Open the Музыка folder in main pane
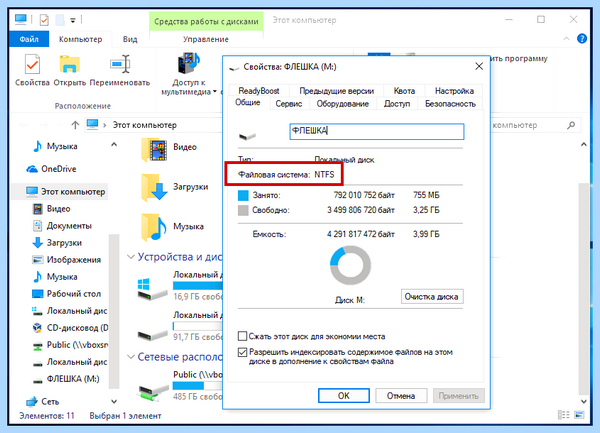The image size is (600, 433). pos(154,227)
